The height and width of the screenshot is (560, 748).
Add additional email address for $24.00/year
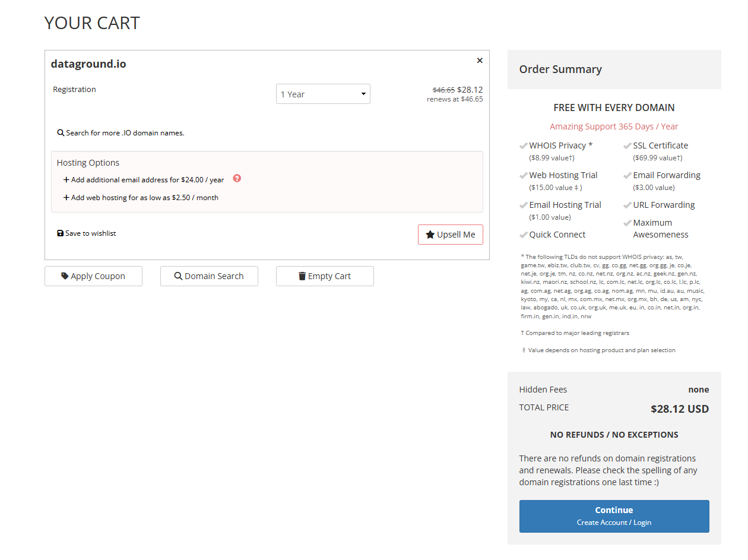coord(147,180)
